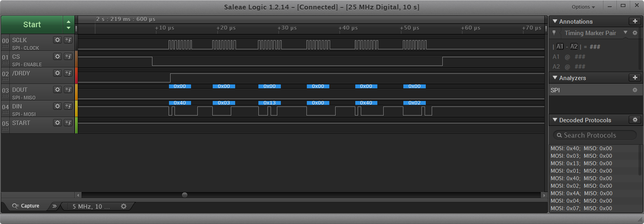
Task: Open START channel settings gear
Action: [58, 123]
